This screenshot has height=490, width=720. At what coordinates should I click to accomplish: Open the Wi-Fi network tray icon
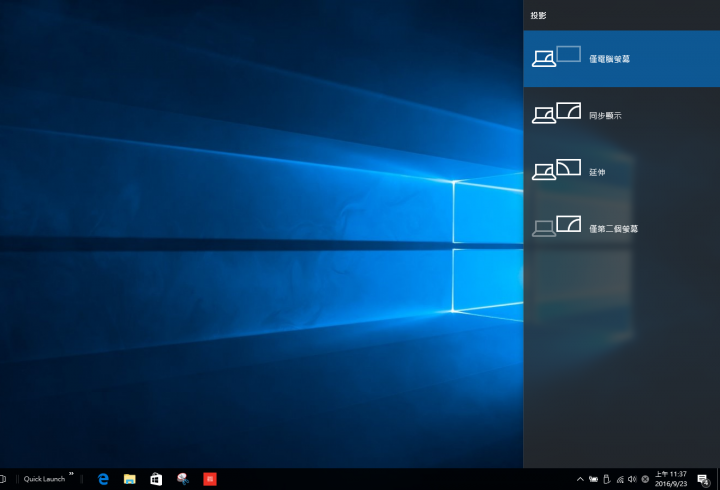click(x=620, y=479)
